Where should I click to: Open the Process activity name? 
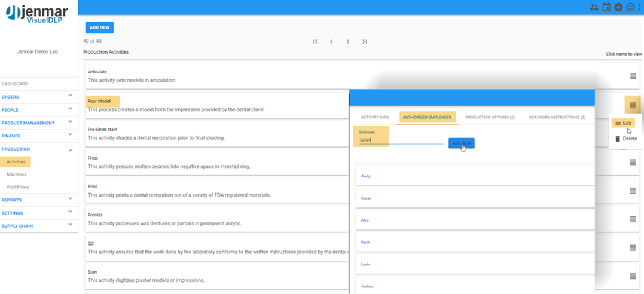click(x=95, y=215)
